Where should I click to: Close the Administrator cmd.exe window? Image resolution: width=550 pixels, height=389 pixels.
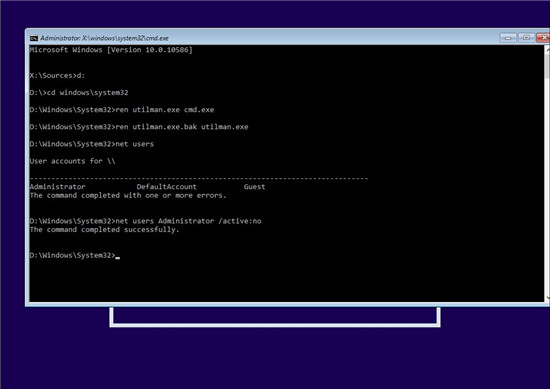point(543,38)
